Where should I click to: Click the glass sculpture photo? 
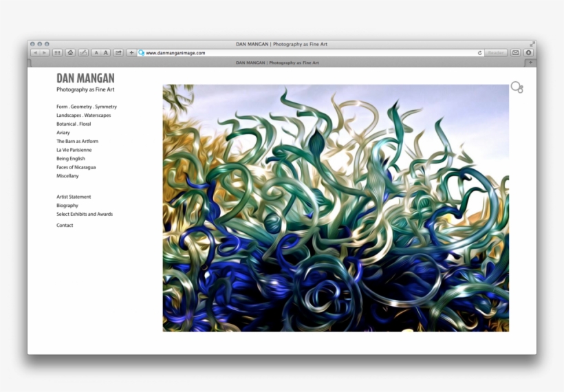tap(336, 208)
